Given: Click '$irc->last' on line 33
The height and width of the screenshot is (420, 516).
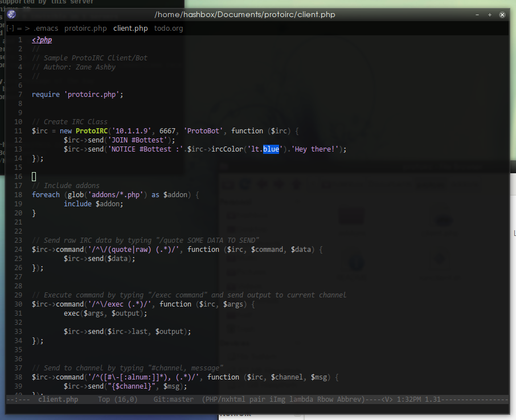Looking at the screenshot, I should [x=128, y=332].
